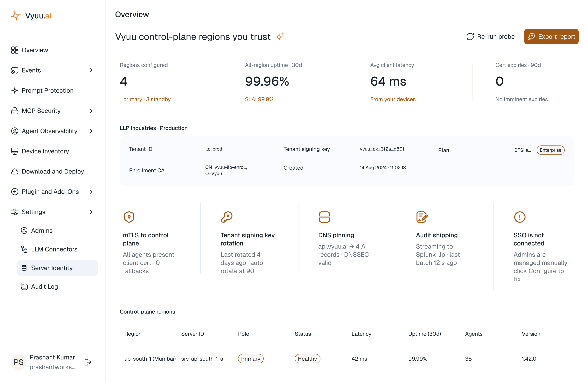This screenshot has height=382, width=588.
Task: Click the Enterprise plan badge
Action: (550, 150)
